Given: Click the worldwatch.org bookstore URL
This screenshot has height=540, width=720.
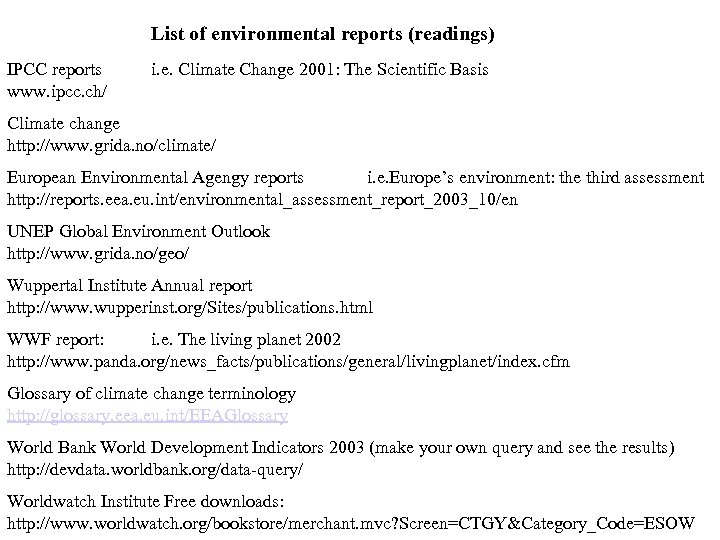Looking at the screenshot, I should 351,524.
